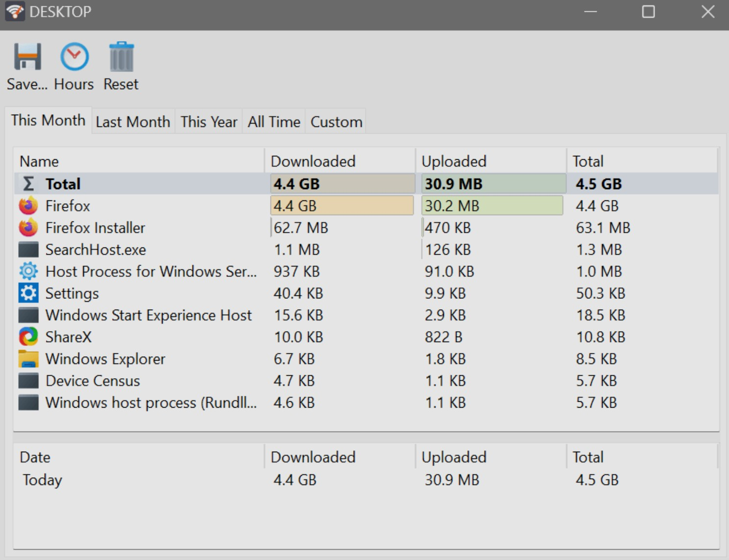Click Firefox 4.4 GB download bar
The width and height of the screenshot is (729, 560).
(342, 206)
